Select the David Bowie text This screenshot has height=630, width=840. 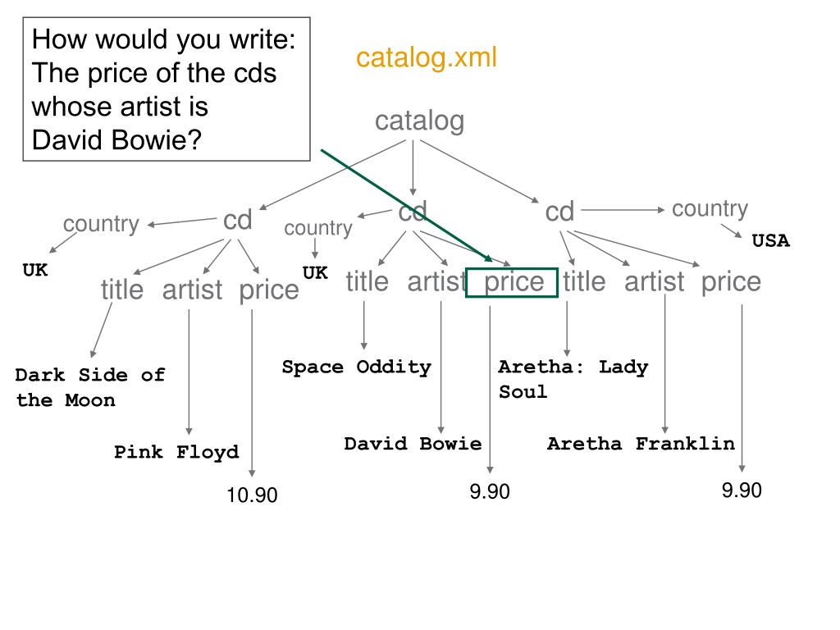click(x=413, y=444)
